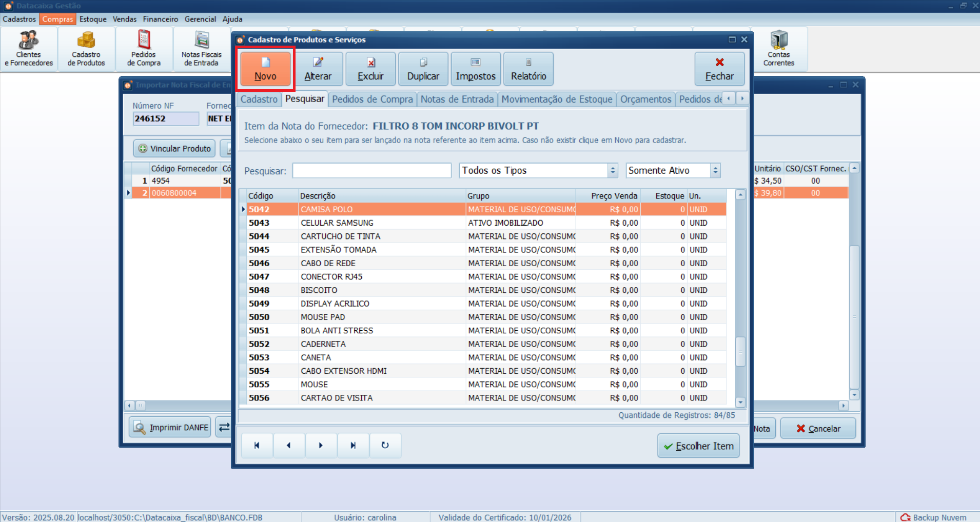Open the Todos os Tipos dropdown
The height and width of the screenshot is (522, 980).
pyautogui.click(x=539, y=170)
